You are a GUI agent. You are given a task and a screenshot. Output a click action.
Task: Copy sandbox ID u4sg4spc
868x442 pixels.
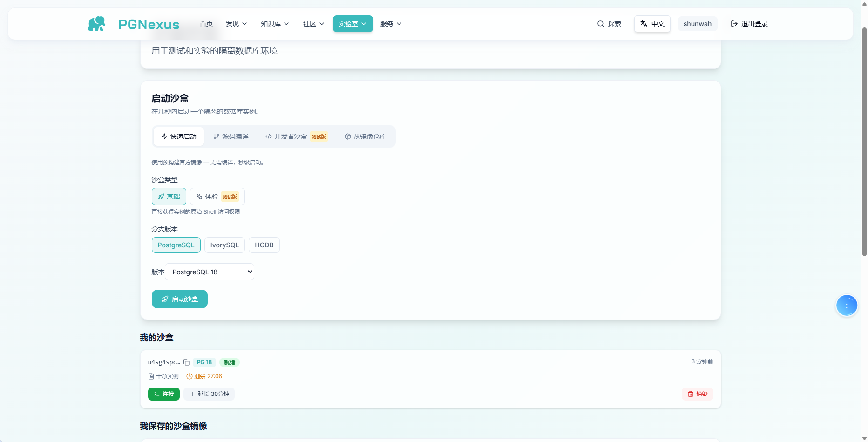[186, 362]
